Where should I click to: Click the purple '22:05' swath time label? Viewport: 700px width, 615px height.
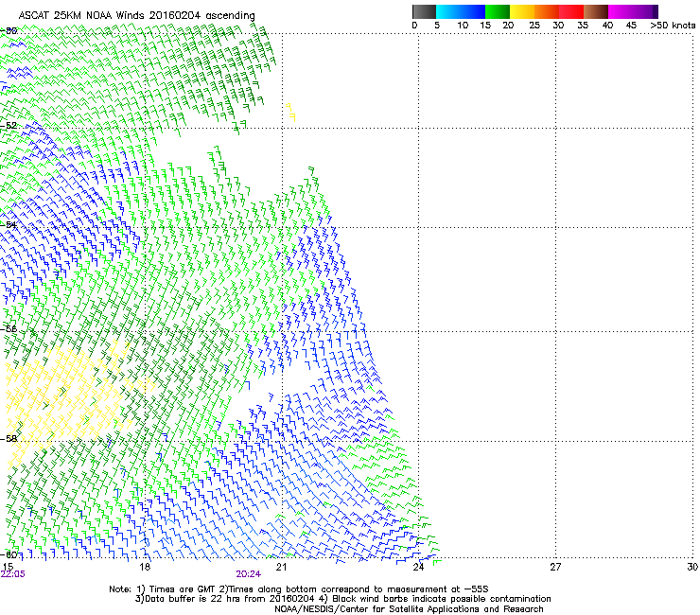click(13, 574)
